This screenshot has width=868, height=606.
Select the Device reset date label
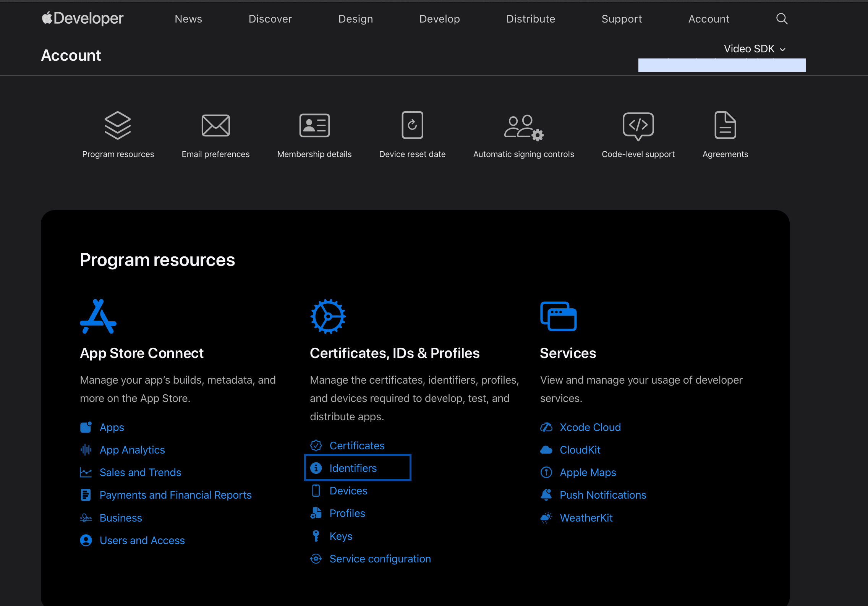click(412, 154)
